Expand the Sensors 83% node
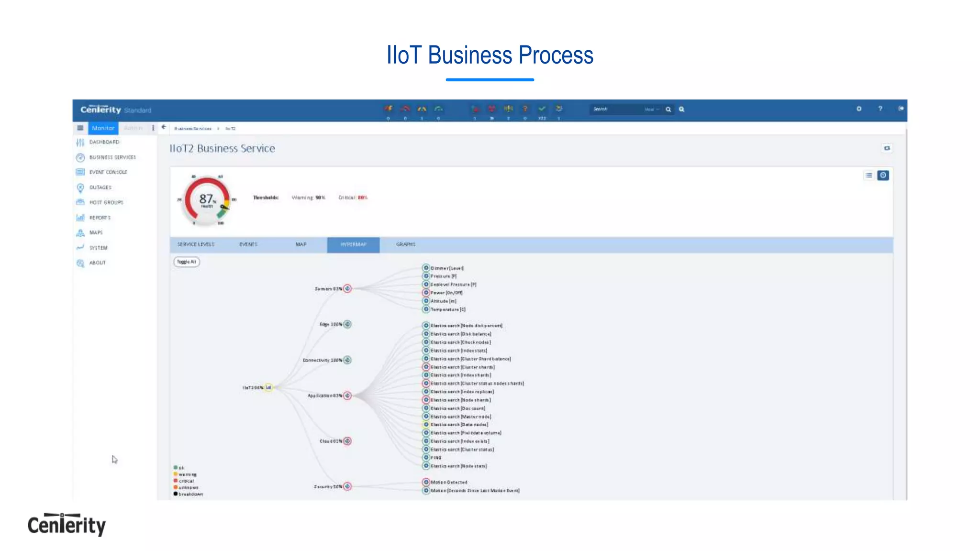 [347, 289]
